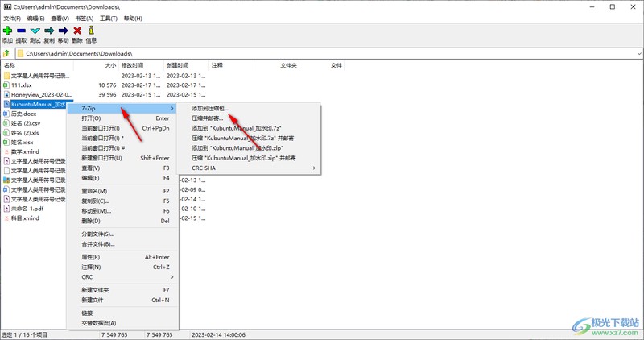Open the 帮助(H) menu
644x340 pixels.
point(133,19)
